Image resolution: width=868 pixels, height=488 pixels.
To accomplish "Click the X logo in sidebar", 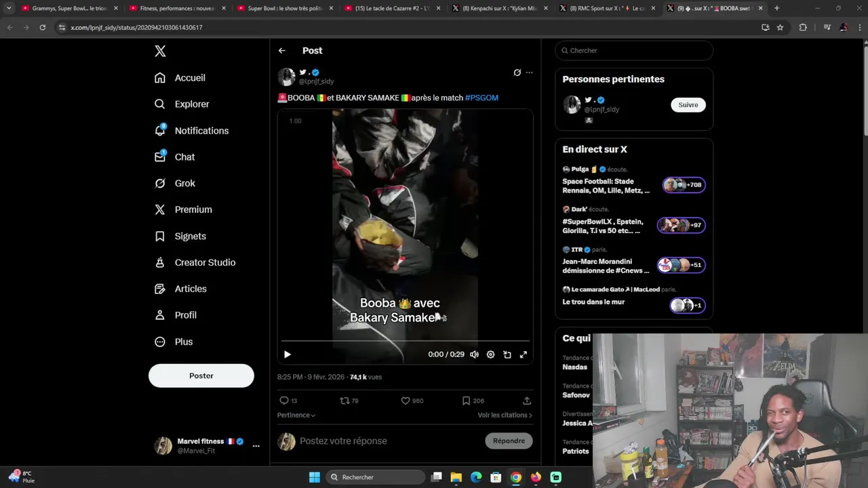I will (160, 51).
